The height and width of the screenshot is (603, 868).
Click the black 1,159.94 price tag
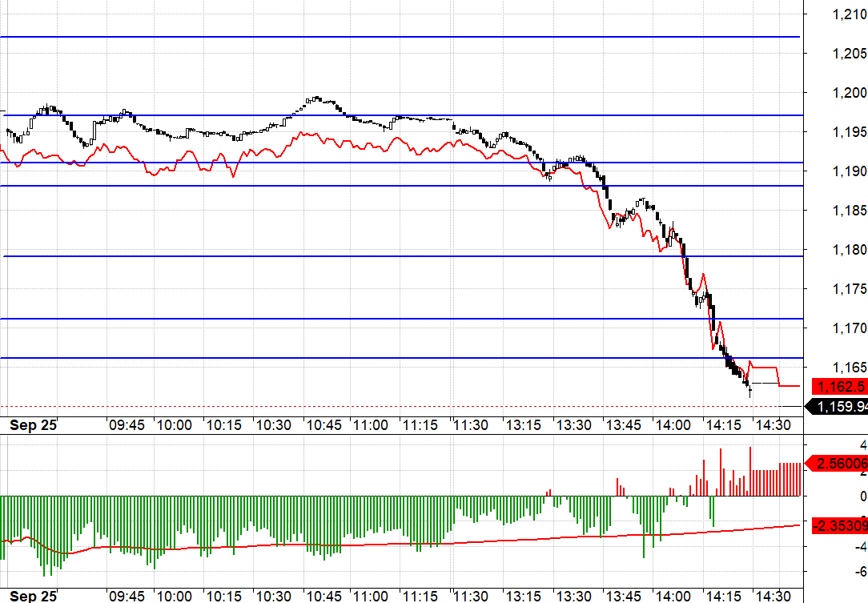coord(843,408)
